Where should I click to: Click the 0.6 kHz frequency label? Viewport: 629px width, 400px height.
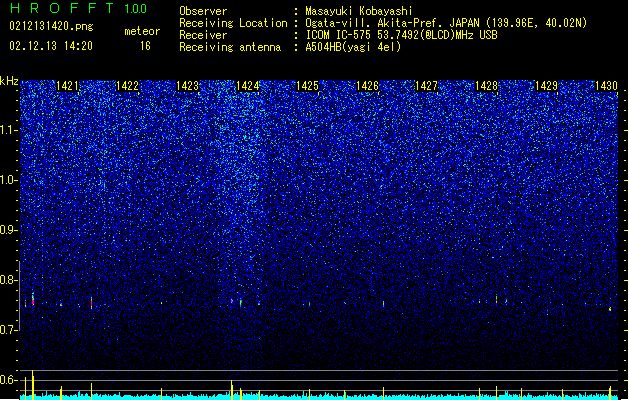coord(9,380)
